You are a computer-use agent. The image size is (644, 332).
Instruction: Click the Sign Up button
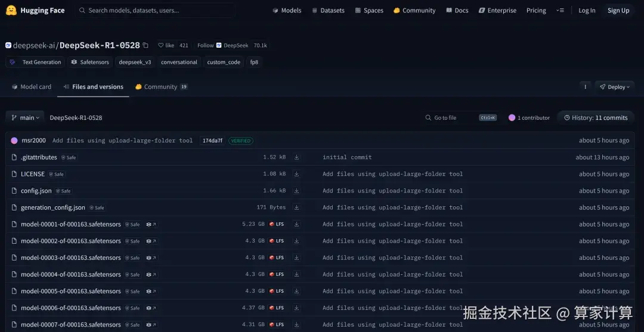click(618, 11)
